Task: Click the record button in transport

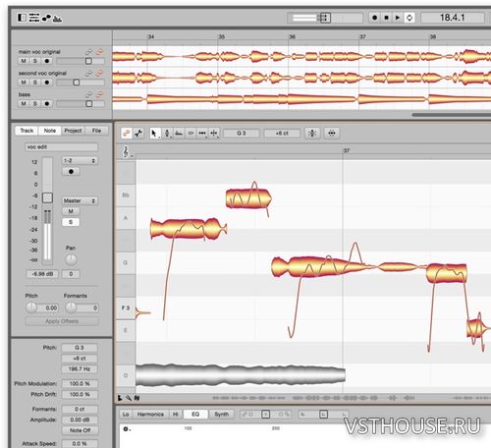Action: coord(375,18)
